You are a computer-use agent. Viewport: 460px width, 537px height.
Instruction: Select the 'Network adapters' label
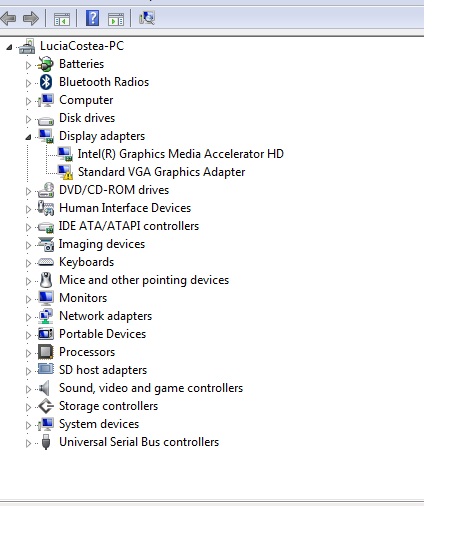tap(105, 316)
